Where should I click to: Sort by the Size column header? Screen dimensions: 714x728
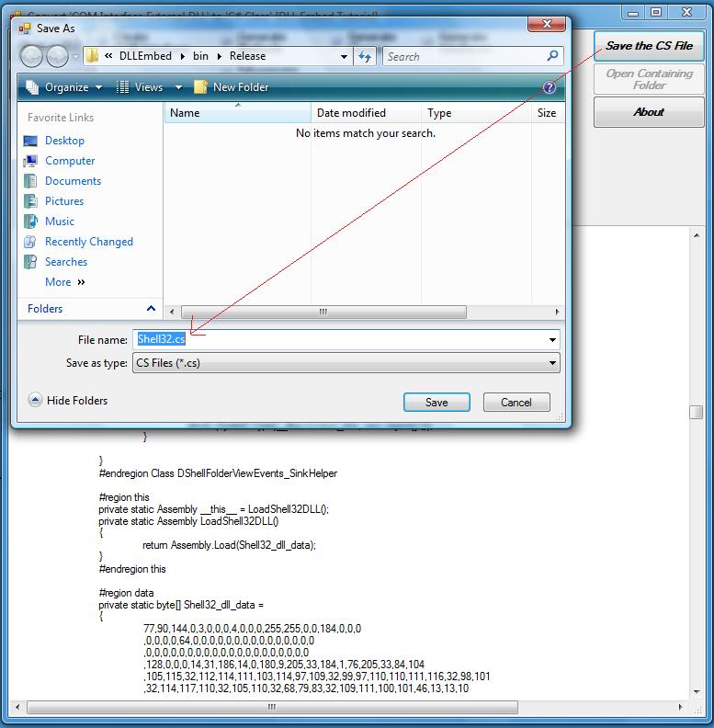[x=548, y=113]
